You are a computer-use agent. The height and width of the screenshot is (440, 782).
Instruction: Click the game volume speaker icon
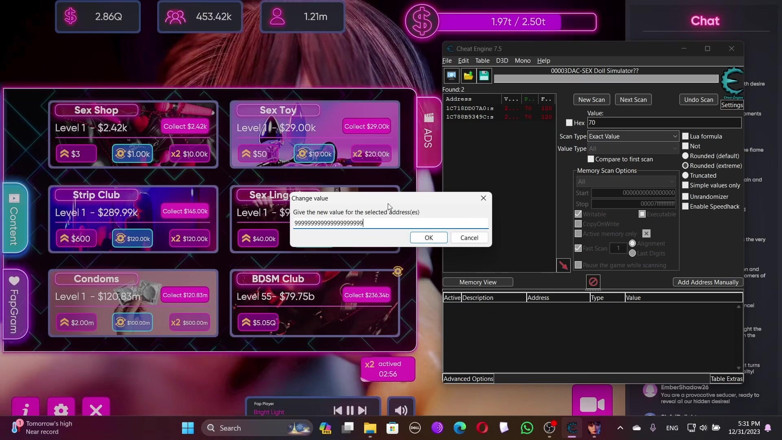pyautogui.click(x=401, y=410)
